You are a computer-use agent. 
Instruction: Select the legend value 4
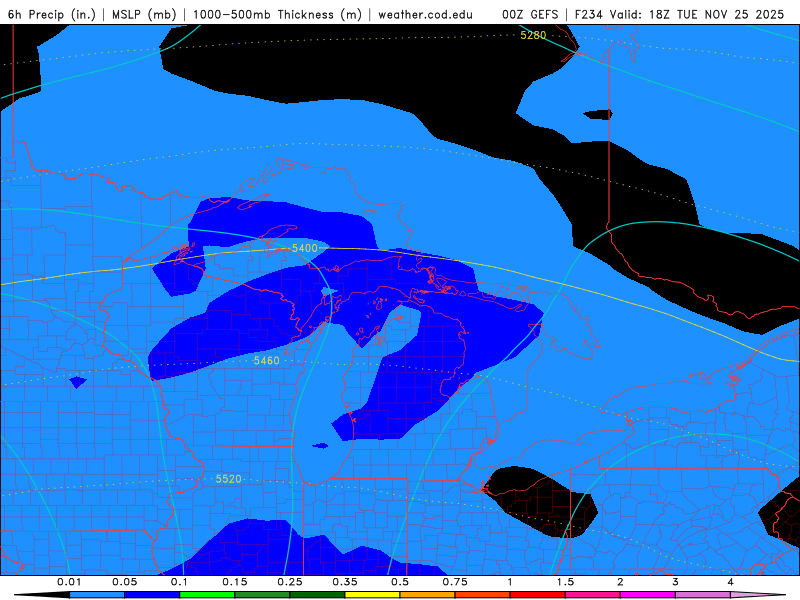(731, 582)
